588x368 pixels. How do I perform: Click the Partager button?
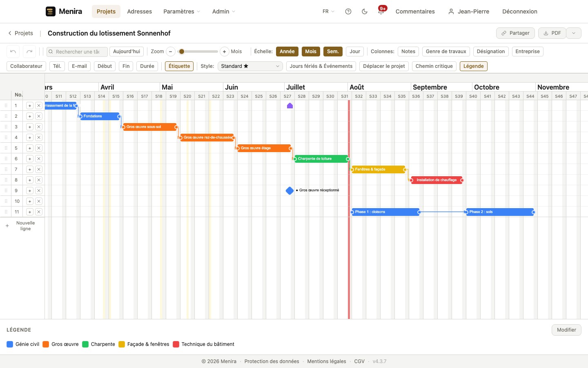(515, 33)
